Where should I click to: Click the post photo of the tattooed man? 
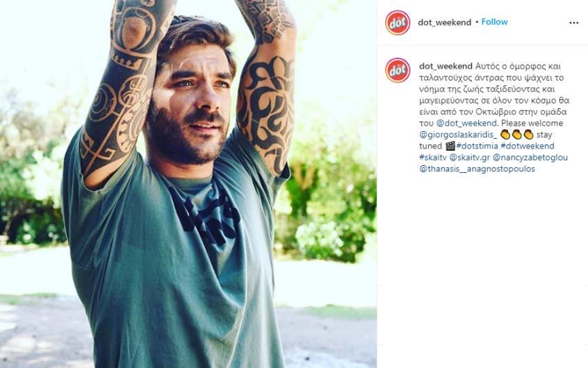pyautogui.click(x=188, y=184)
